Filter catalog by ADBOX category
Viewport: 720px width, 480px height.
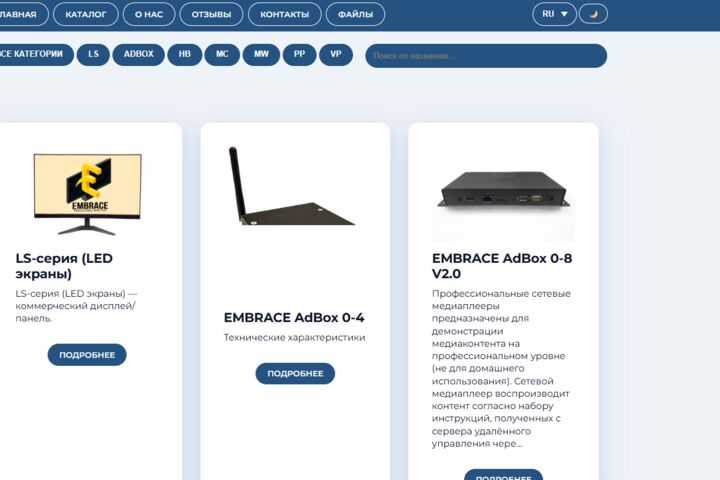[138, 54]
